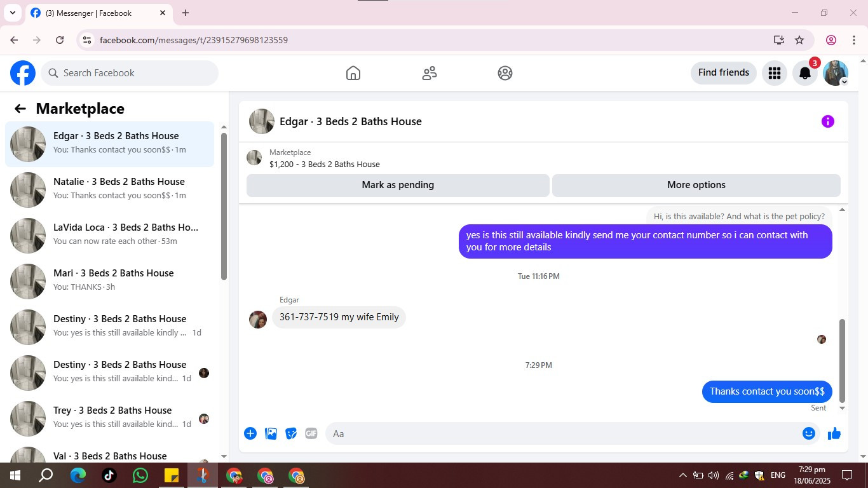
Task: Click install app icon in address bar
Action: (x=779, y=40)
